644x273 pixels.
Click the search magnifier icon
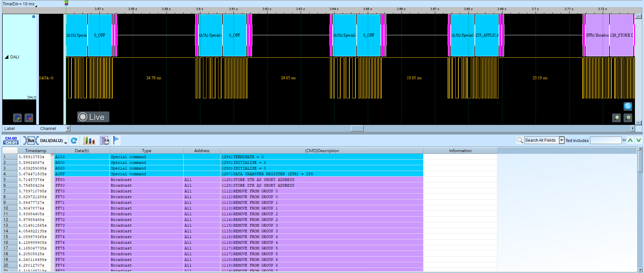(x=519, y=140)
